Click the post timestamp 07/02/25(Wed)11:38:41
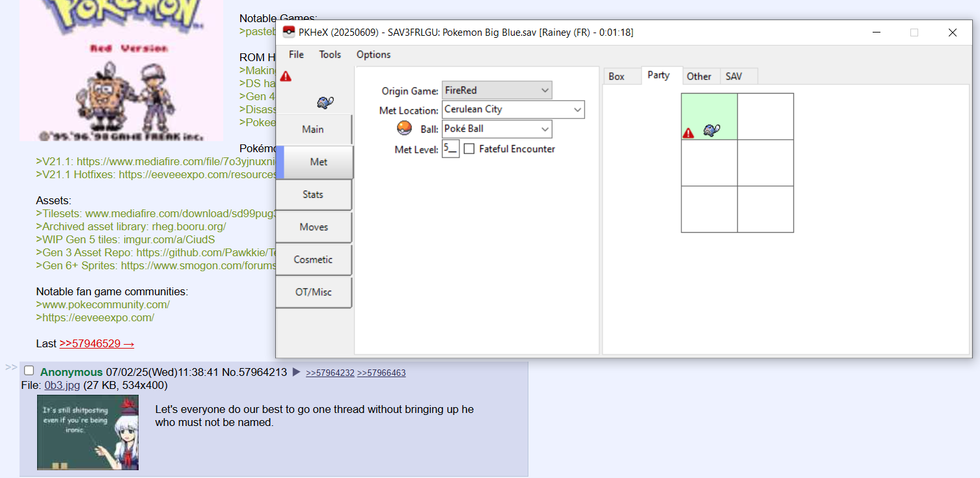 pos(162,372)
